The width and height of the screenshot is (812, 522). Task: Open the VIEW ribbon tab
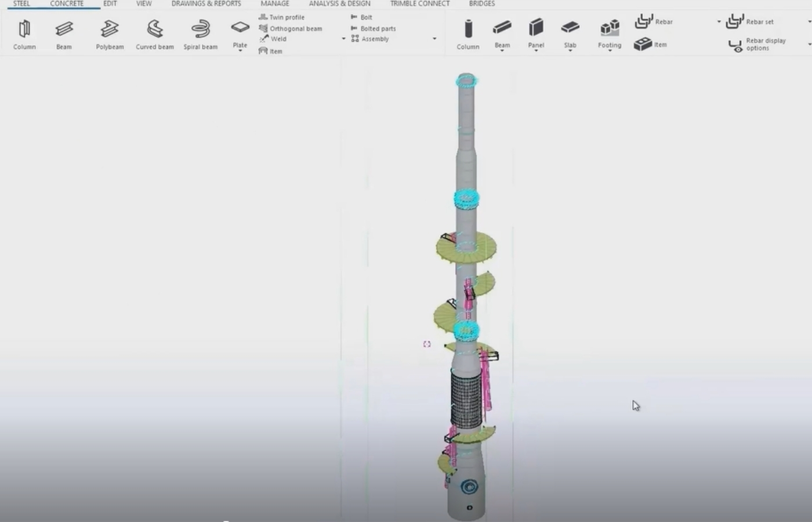click(x=144, y=3)
